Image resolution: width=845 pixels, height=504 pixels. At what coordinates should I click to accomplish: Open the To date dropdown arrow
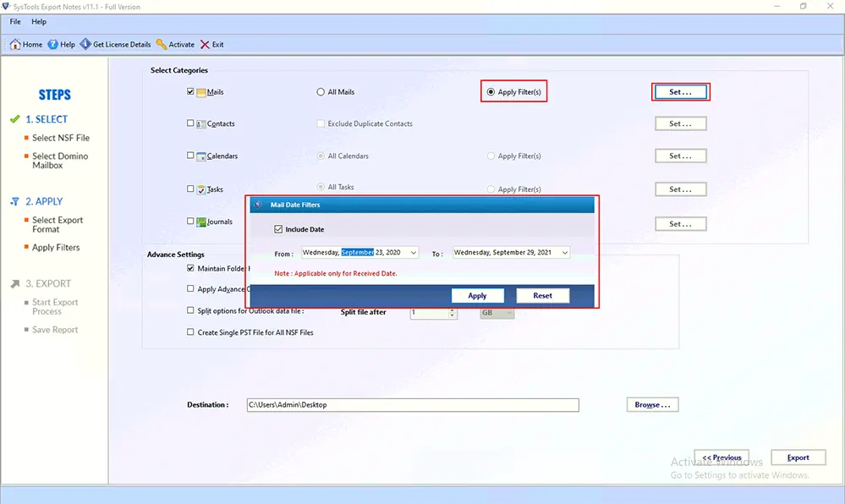tap(565, 252)
